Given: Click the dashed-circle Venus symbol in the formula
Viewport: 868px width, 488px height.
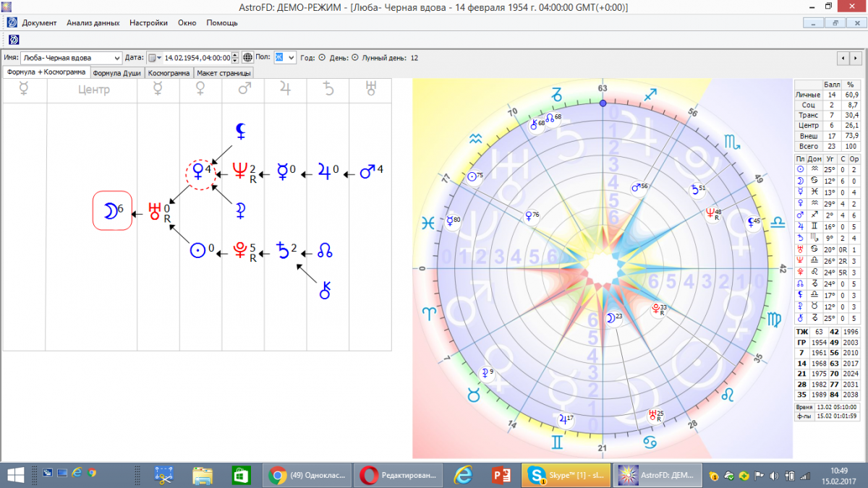Looking at the screenshot, I should point(197,173).
